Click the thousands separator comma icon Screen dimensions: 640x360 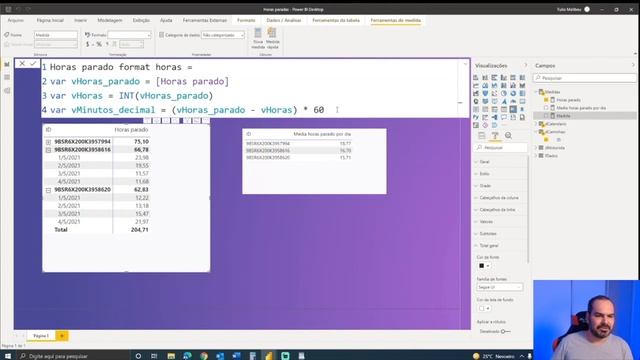click(107, 44)
